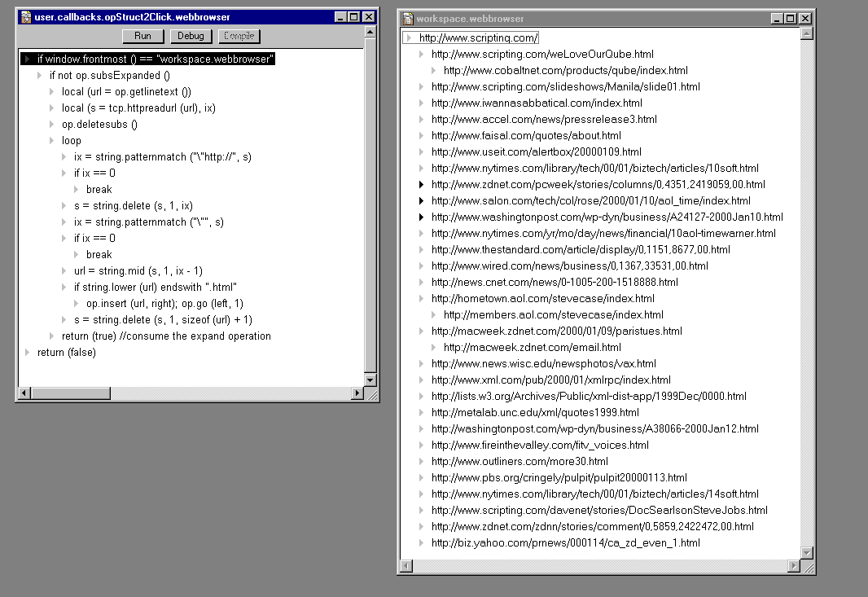The height and width of the screenshot is (597, 868).
Task: Click the workspace.webbrowser title bar icon
Action: pyautogui.click(x=407, y=18)
